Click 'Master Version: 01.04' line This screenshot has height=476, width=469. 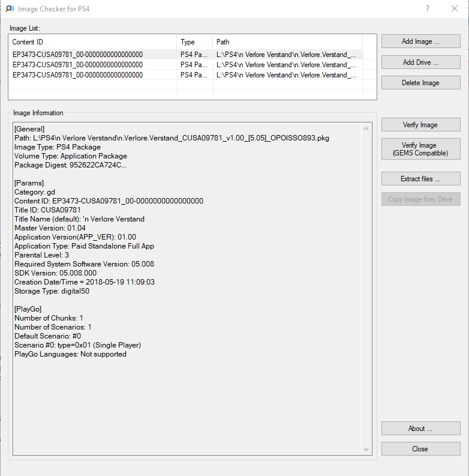coord(50,228)
